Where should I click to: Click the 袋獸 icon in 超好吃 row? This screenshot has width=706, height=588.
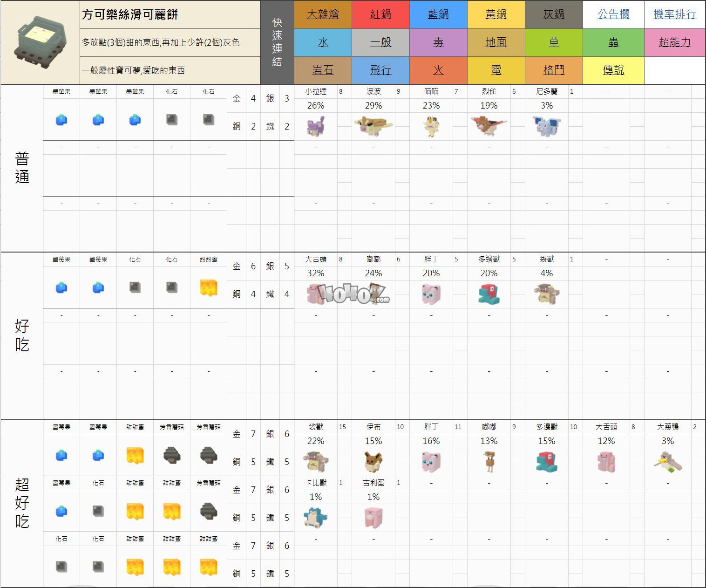tap(316, 462)
